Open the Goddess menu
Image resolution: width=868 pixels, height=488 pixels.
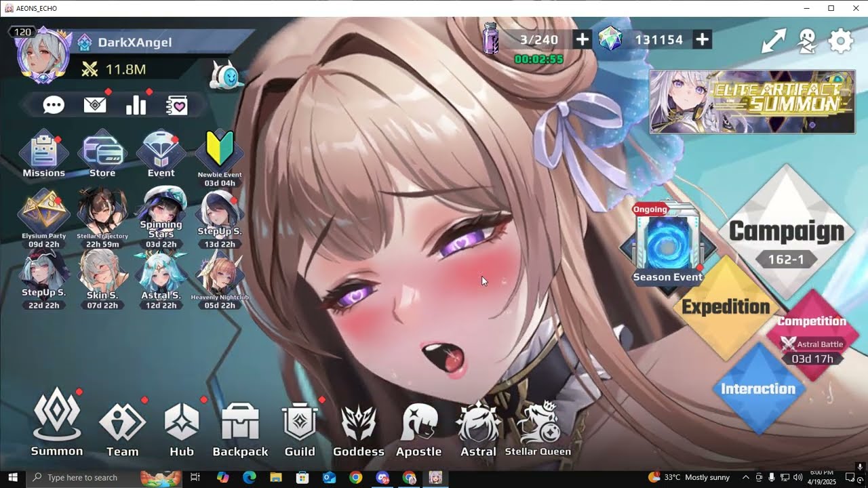point(359,429)
